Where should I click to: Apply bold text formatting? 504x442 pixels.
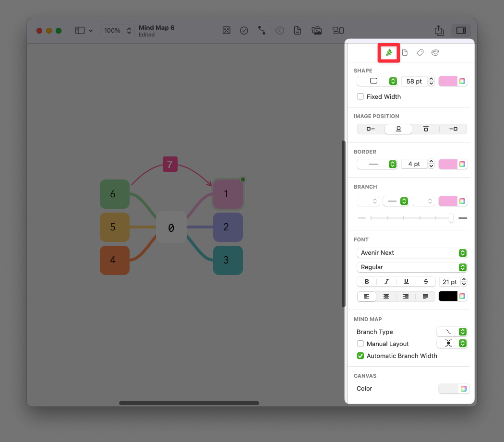(x=367, y=282)
